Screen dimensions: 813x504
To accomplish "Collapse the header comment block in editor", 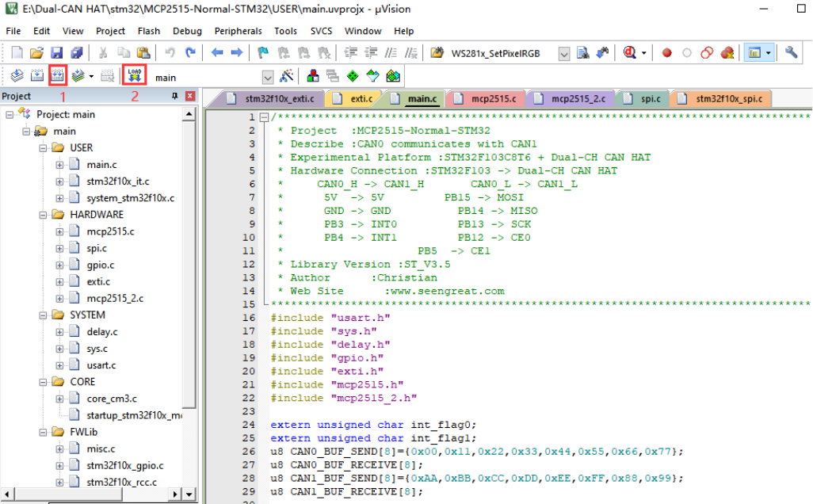I will pos(264,117).
